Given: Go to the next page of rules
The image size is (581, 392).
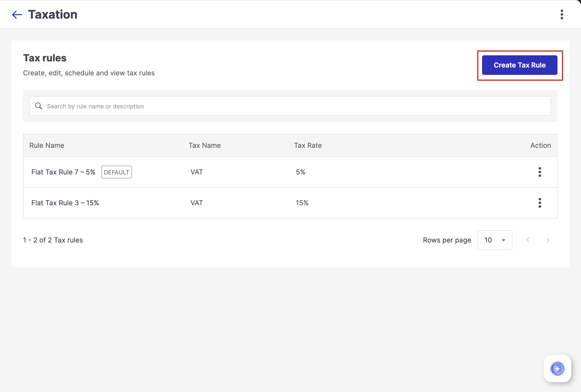Looking at the screenshot, I should [548, 240].
